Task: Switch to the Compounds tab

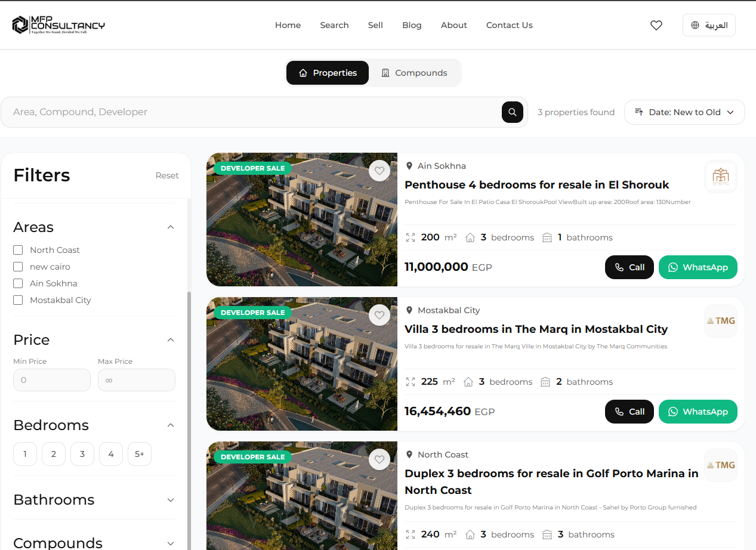Action: [415, 72]
